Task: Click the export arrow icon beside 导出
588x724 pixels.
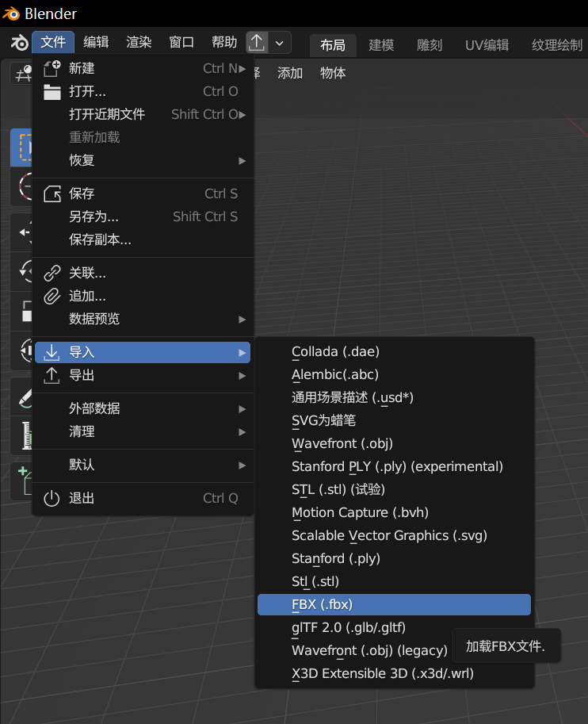Action: click(x=52, y=375)
